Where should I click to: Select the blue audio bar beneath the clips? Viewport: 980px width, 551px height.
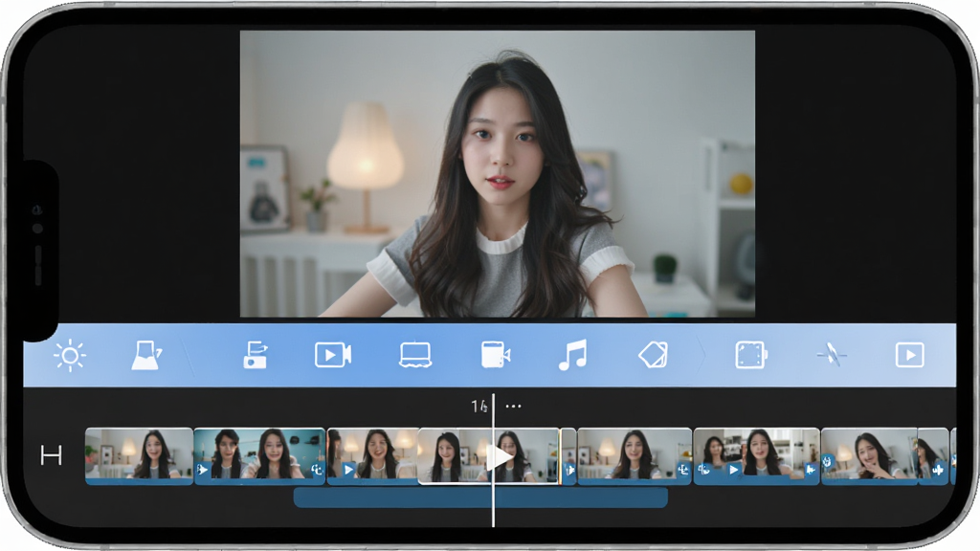[x=480, y=497]
